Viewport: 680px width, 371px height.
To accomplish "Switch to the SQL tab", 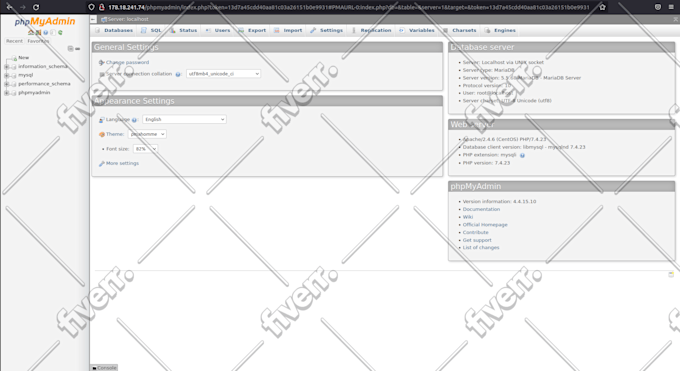I will (x=151, y=30).
